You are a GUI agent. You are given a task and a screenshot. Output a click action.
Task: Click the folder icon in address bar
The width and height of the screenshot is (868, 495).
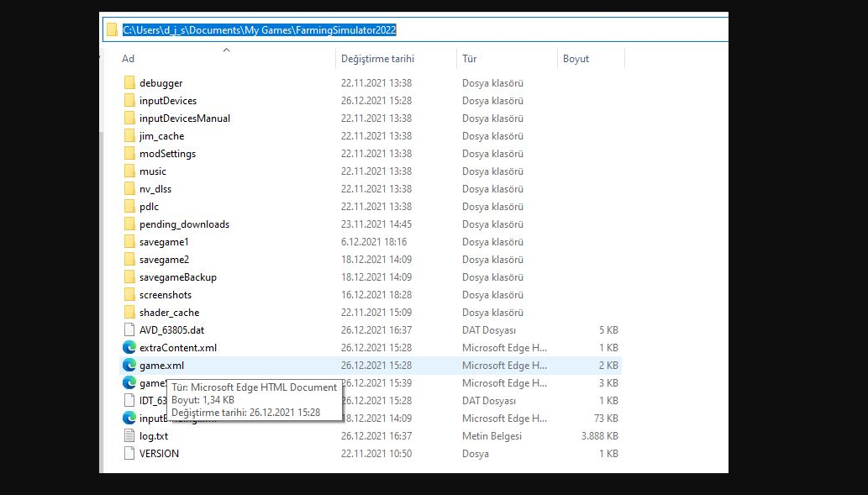(x=112, y=30)
